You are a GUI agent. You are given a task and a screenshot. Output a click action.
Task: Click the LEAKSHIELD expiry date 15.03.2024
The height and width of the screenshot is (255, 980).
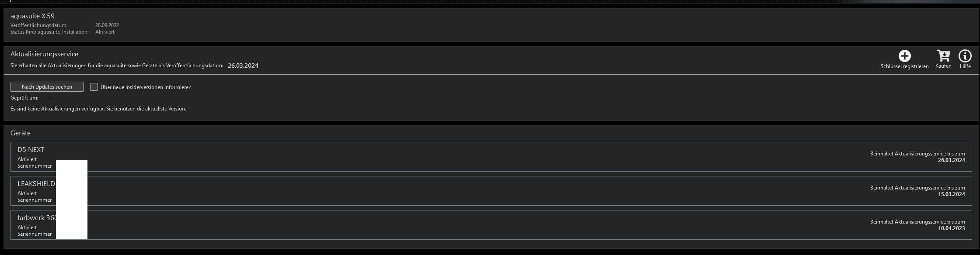coord(951,194)
